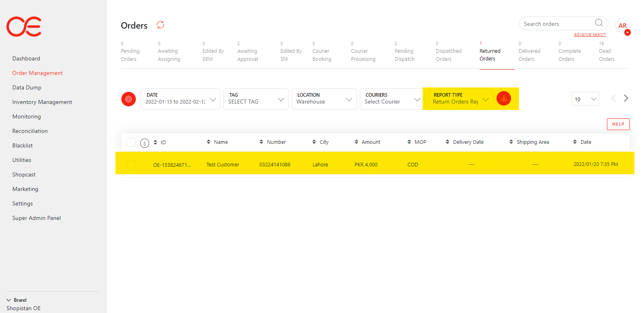The image size is (644, 313).
Task: Open the AR user avatar menu
Action: click(x=623, y=26)
